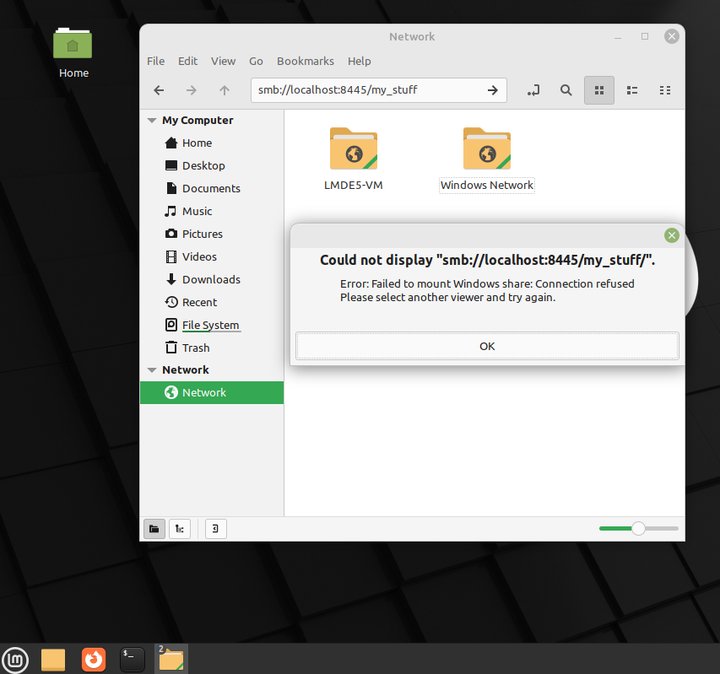Viewport: 720px width, 674px height.
Task: Adjust the zoom slider handle
Action: coord(638,528)
